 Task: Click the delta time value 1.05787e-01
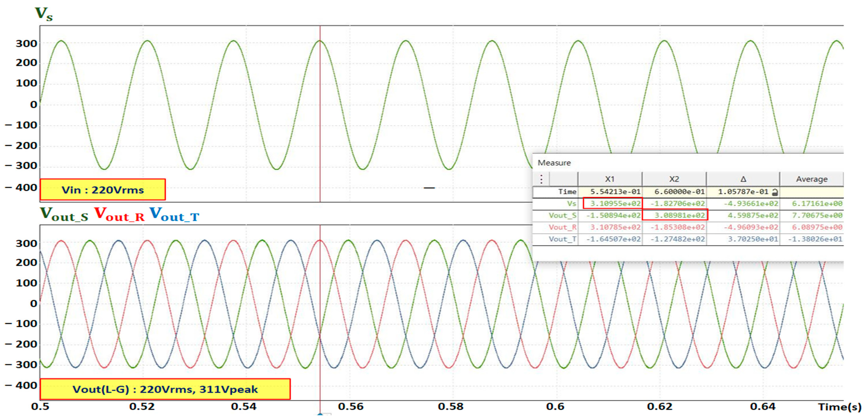click(743, 192)
